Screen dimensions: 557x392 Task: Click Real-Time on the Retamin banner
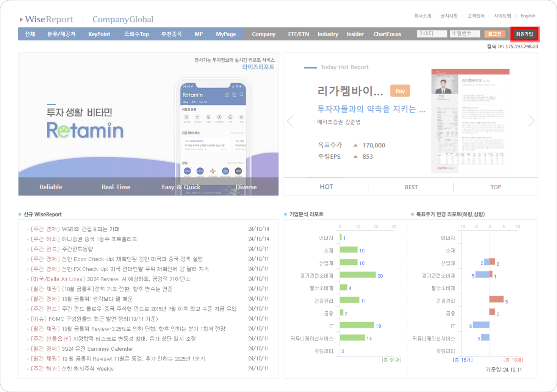[x=116, y=187]
